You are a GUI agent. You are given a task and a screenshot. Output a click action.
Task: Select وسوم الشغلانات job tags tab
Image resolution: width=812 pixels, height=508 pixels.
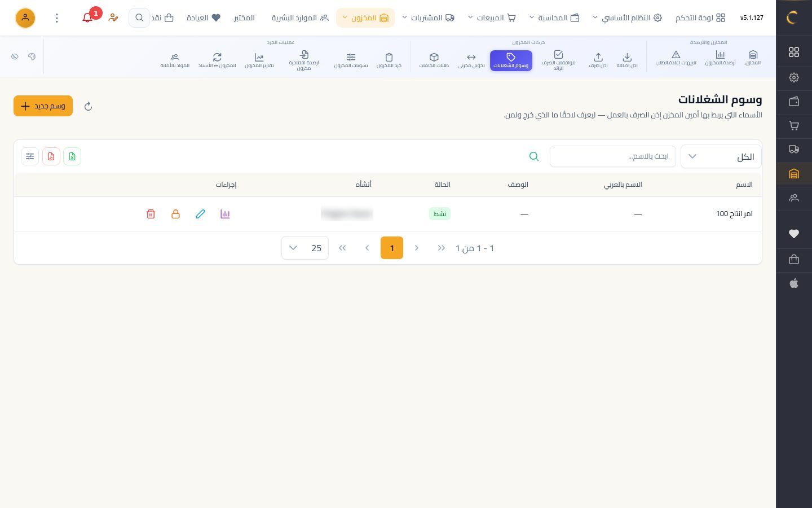coord(511,60)
